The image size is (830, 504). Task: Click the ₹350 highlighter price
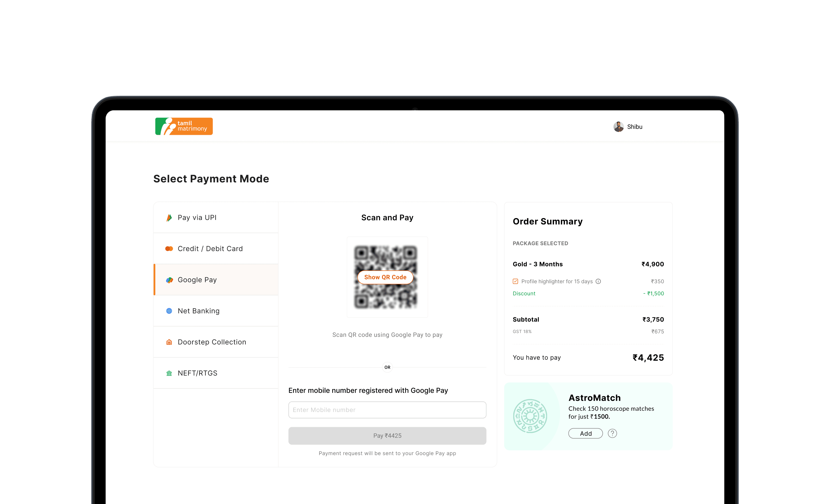(658, 281)
